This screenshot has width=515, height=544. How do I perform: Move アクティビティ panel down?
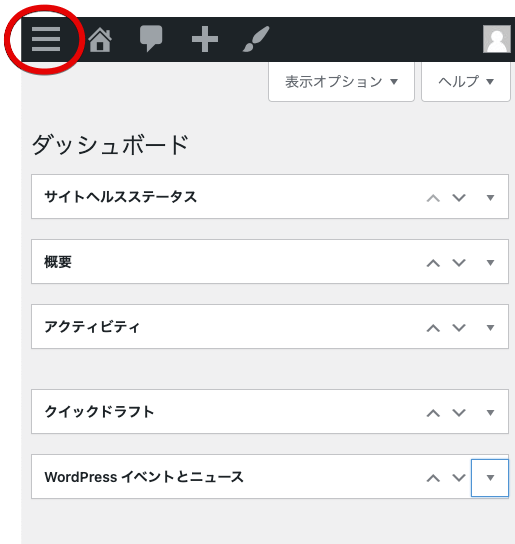click(x=459, y=328)
